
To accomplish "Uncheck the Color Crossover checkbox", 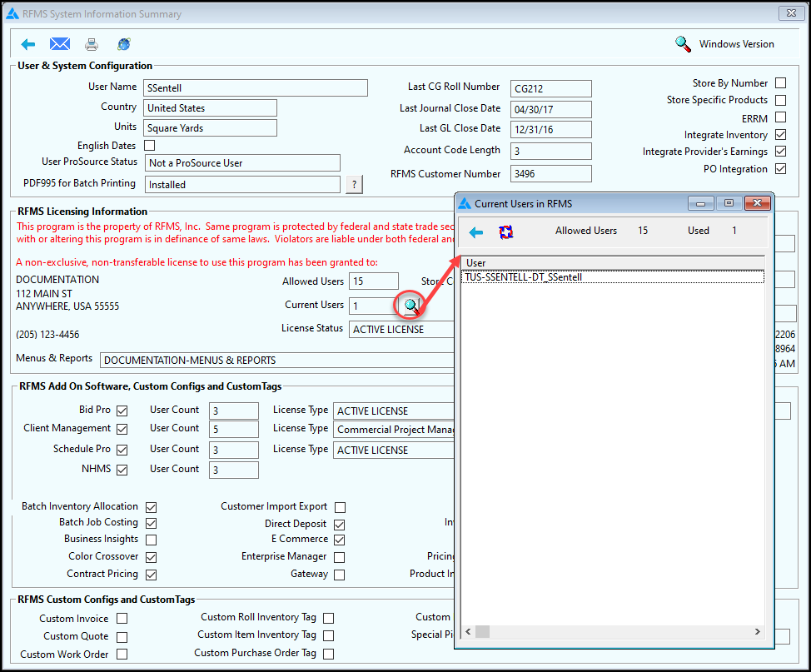I will pos(151,557).
